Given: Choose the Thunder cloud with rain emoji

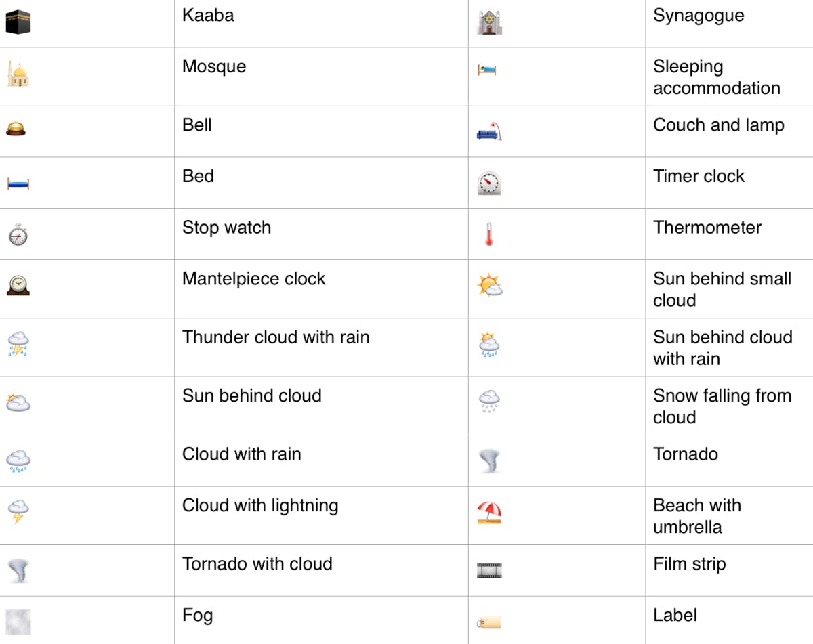Looking at the screenshot, I should pyautogui.click(x=18, y=344).
